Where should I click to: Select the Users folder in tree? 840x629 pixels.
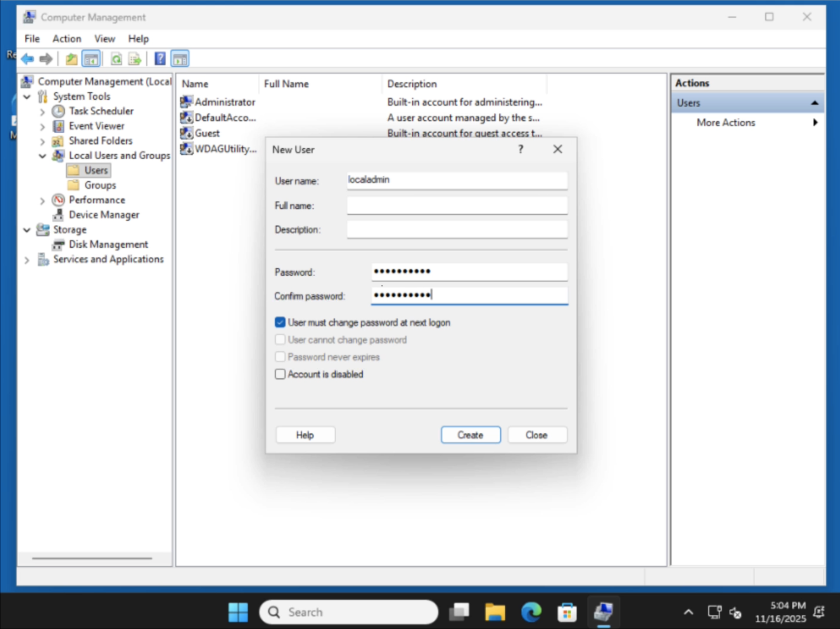pyautogui.click(x=89, y=170)
